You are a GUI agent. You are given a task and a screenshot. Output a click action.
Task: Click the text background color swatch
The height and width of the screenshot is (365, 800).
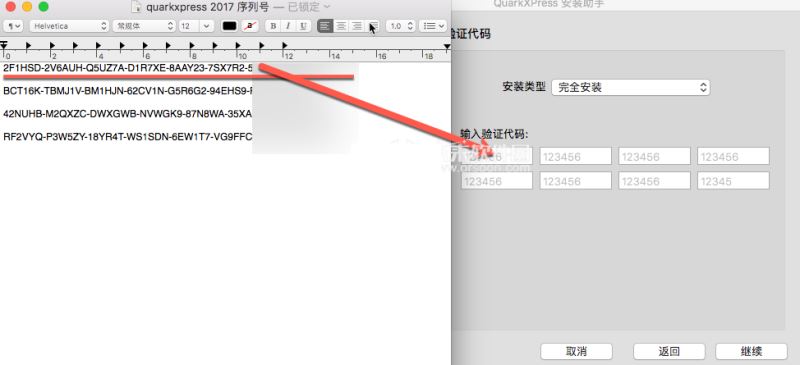[249, 26]
